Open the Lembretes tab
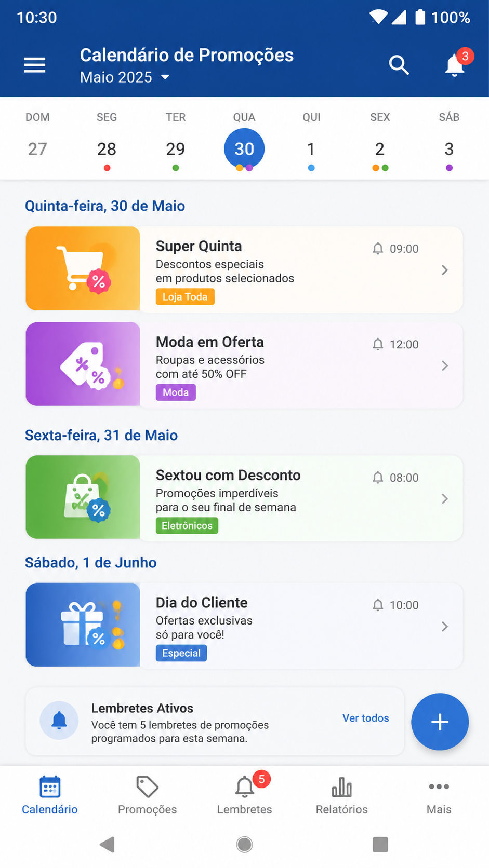The height and width of the screenshot is (868, 489). 245,795
